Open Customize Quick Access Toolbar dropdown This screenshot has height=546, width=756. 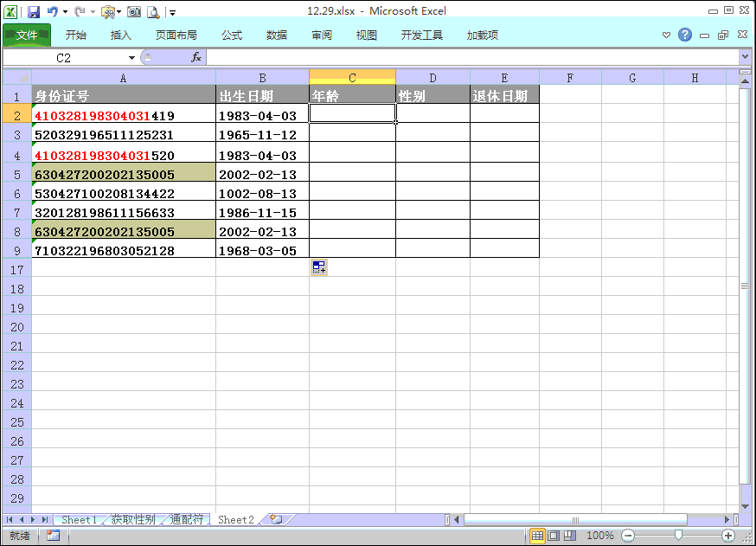coord(172,12)
